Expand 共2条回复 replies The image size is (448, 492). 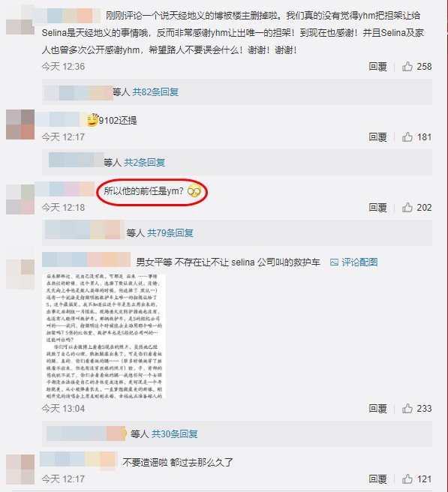144,163
